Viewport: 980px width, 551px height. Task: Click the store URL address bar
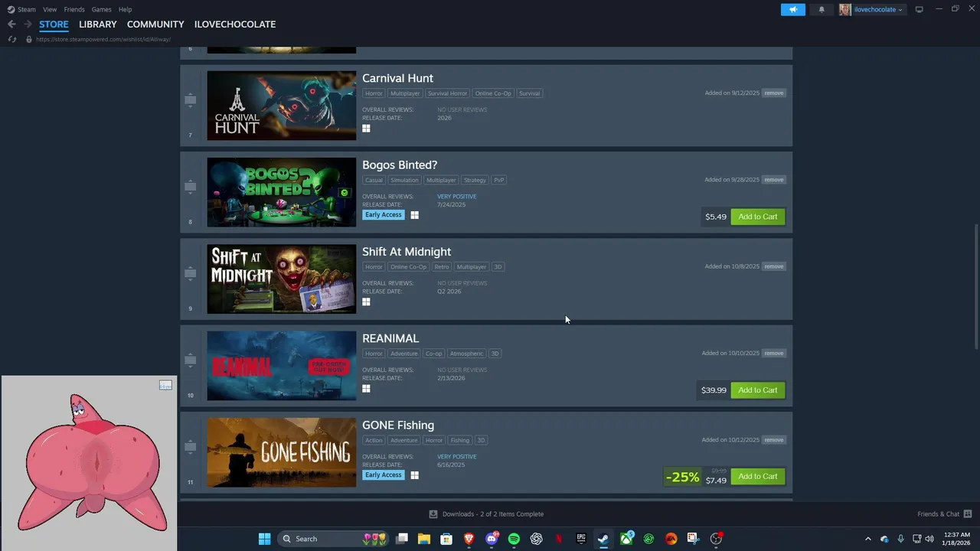103,39
